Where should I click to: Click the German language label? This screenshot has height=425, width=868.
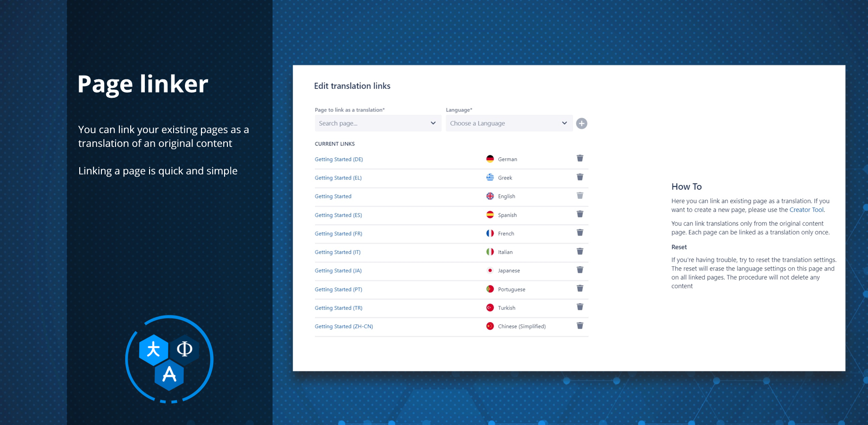click(x=508, y=159)
